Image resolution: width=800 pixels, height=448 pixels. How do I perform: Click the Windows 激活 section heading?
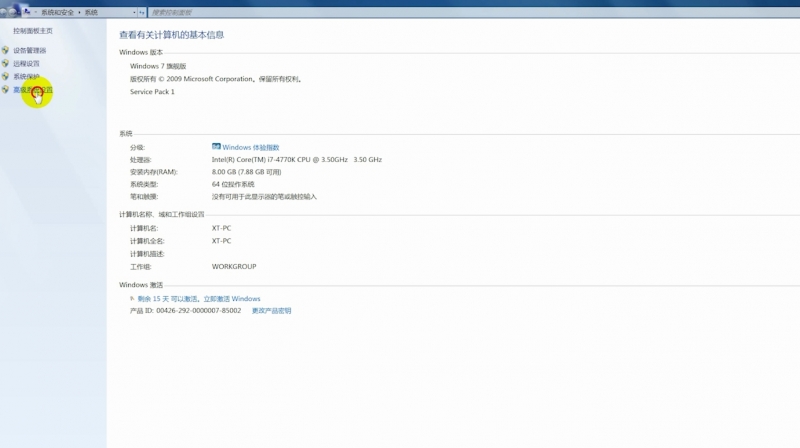click(141, 285)
